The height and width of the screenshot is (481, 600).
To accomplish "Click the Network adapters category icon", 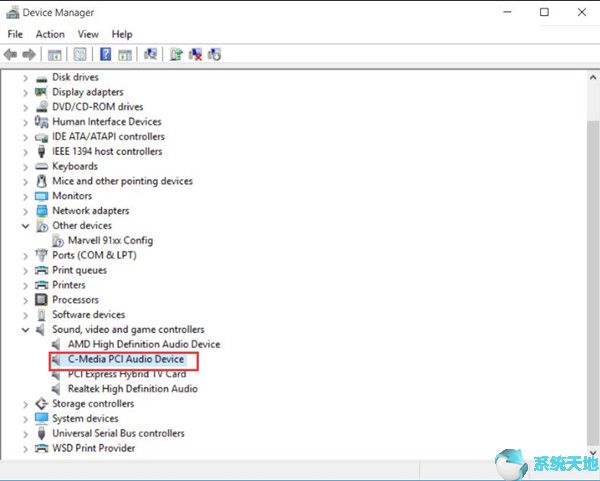I will [41, 211].
